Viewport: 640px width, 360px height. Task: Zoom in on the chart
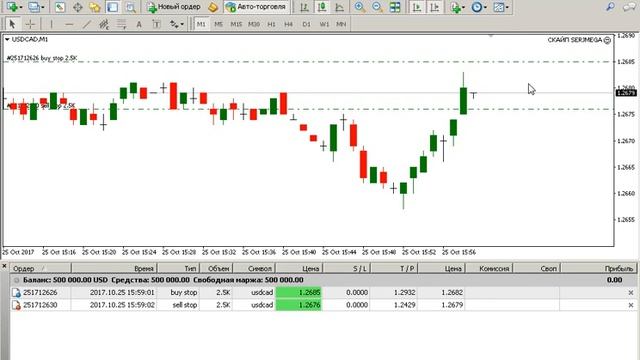click(x=360, y=7)
